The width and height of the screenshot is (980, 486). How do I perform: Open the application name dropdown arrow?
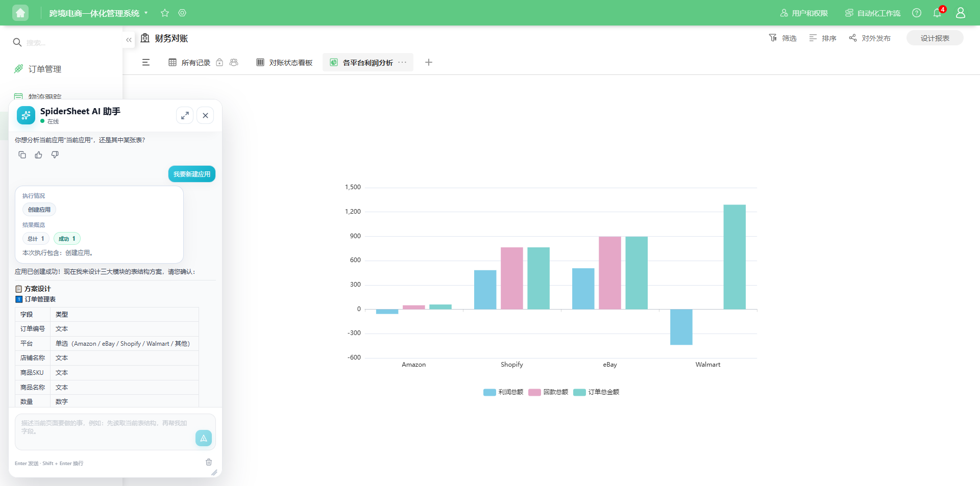(146, 13)
